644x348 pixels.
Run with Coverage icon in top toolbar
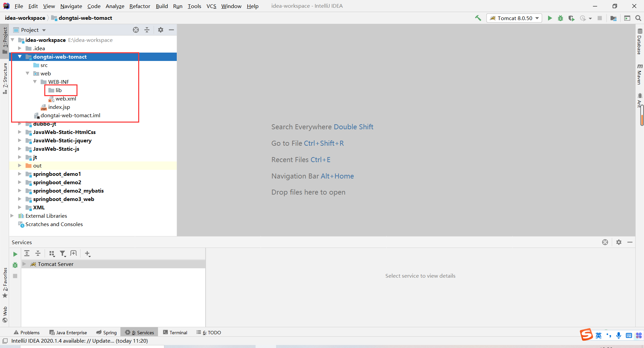(x=572, y=18)
